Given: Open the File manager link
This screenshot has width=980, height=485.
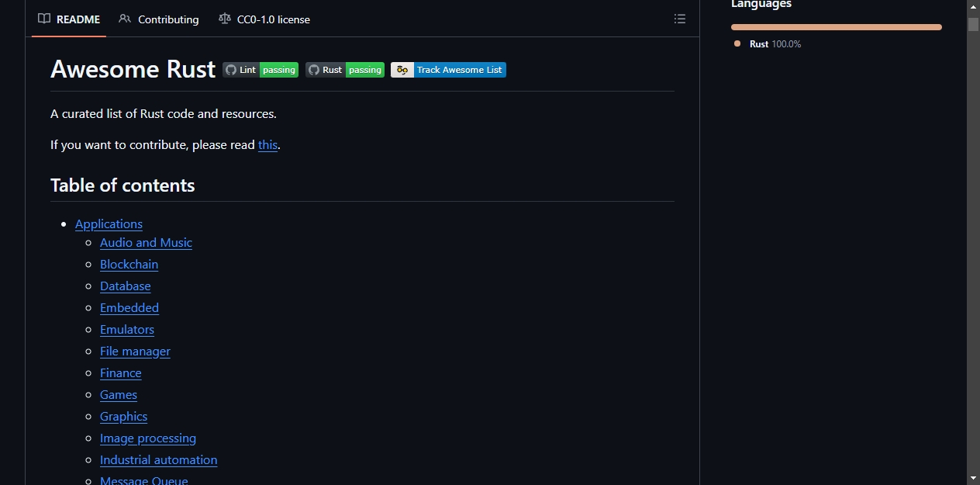Looking at the screenshot, I should [135, 352].
